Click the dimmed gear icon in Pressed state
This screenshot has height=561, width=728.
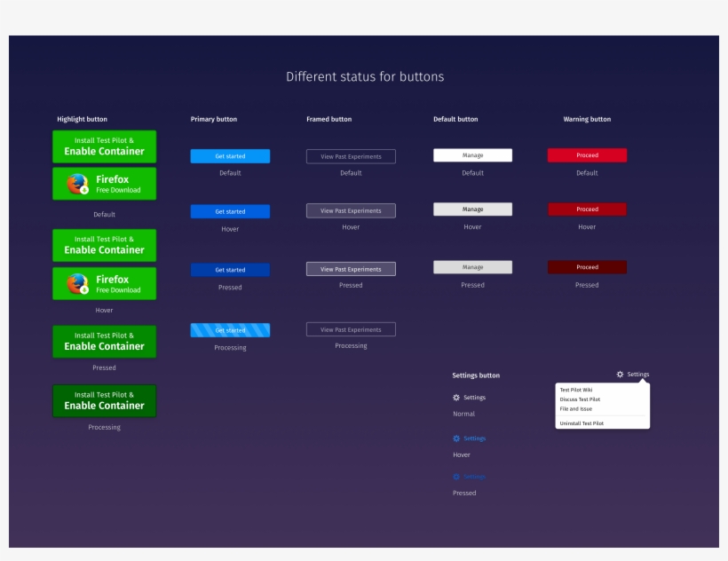tap(456, 477)
